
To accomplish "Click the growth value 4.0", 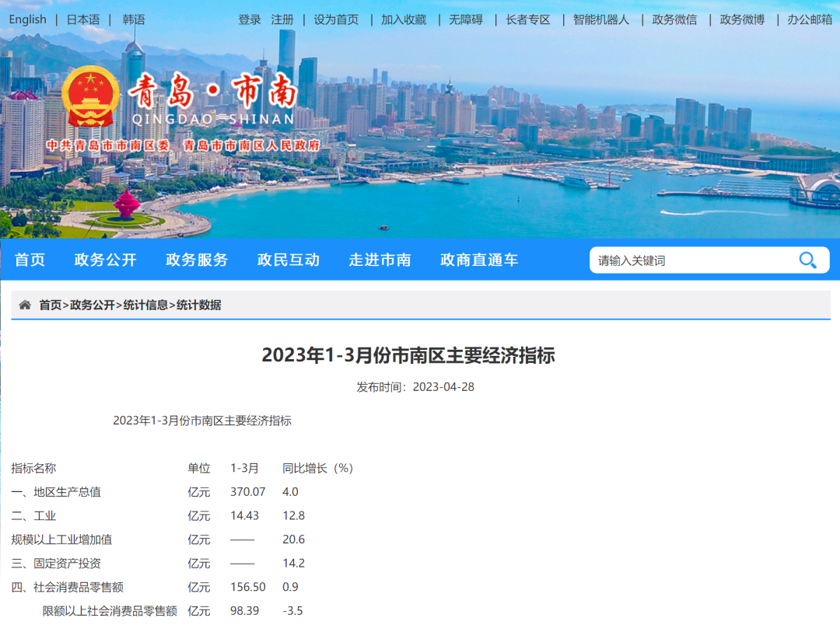I will (x=290, y=491).
